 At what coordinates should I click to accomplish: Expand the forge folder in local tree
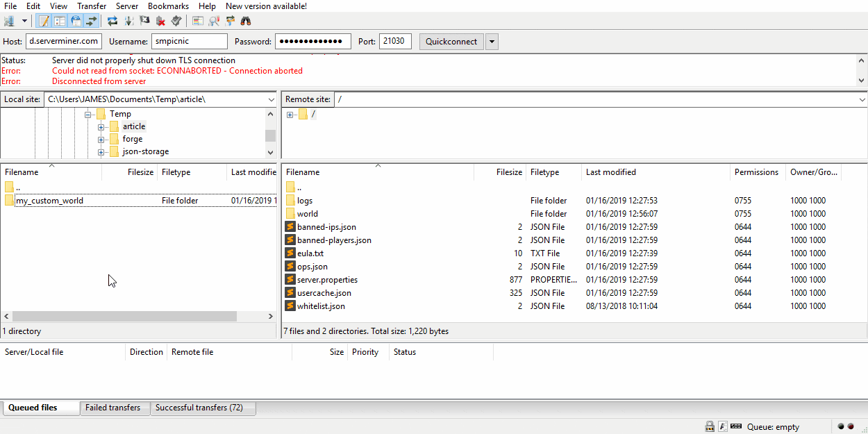(101, 139)
